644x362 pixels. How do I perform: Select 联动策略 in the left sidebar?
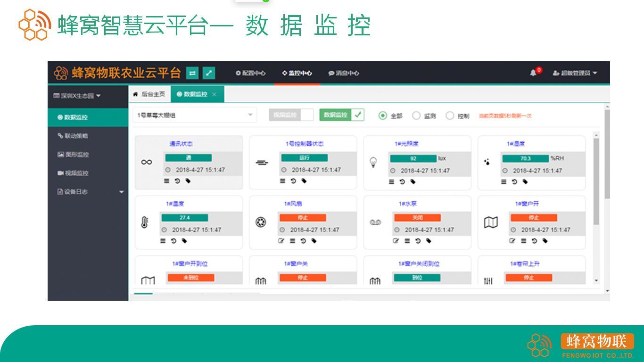[x=88, y=136]
